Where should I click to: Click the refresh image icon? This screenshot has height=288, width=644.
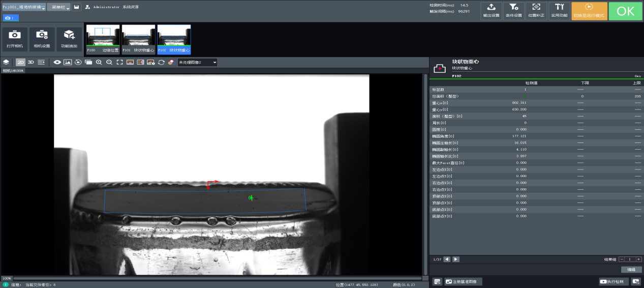click(x=161, y=62)
